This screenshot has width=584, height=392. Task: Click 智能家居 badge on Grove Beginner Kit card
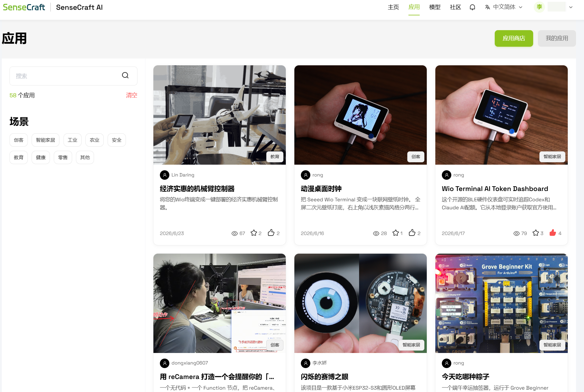(x=552, y=345)
